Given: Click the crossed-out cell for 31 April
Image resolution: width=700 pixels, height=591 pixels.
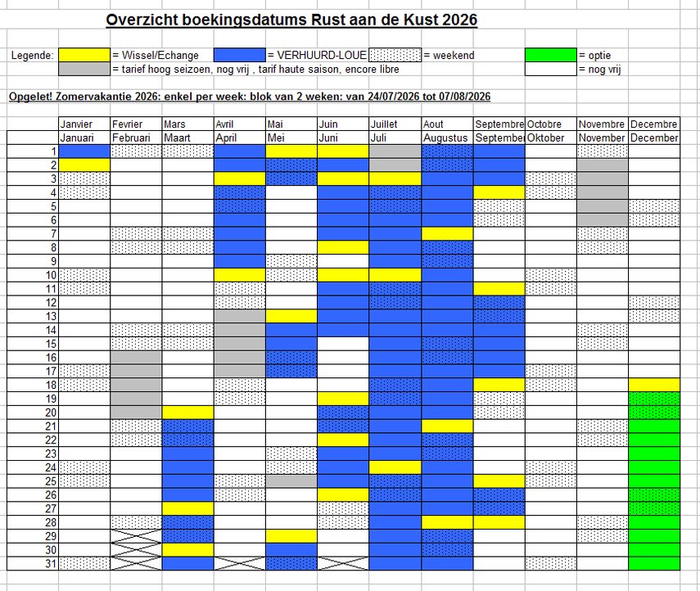Looking at the screenshot, I should click(x=240, y=563).
